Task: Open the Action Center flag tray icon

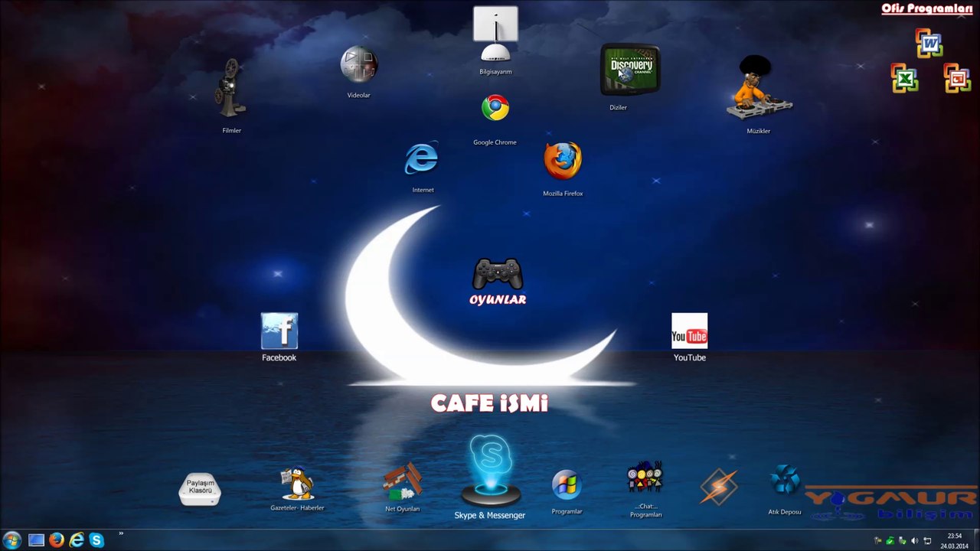Action: click(877, 541)
